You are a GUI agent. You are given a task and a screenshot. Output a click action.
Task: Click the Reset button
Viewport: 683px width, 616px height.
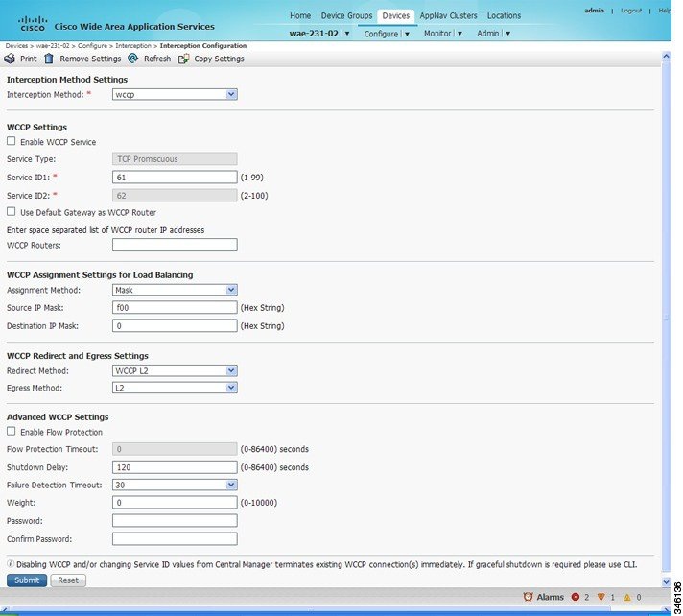coord(68,580)
